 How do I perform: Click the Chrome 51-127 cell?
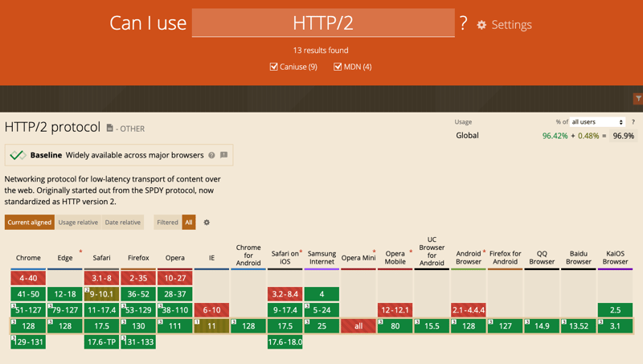tap(28, 310)
